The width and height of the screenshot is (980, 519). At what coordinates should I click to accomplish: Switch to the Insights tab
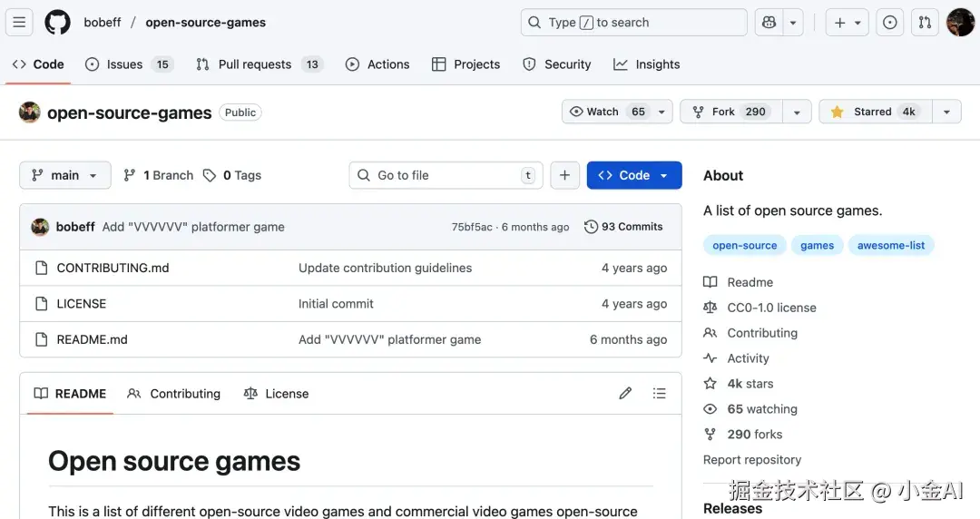coord(647,64)
